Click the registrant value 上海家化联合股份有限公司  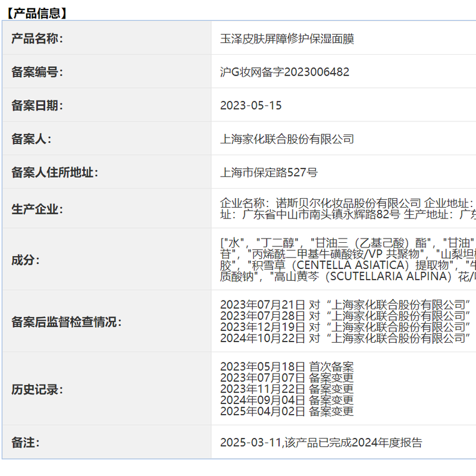pyautogui.click(x=287, y=139)
